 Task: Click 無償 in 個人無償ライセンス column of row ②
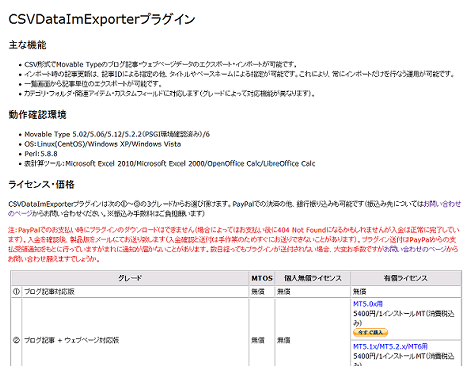tap(284, 340)
